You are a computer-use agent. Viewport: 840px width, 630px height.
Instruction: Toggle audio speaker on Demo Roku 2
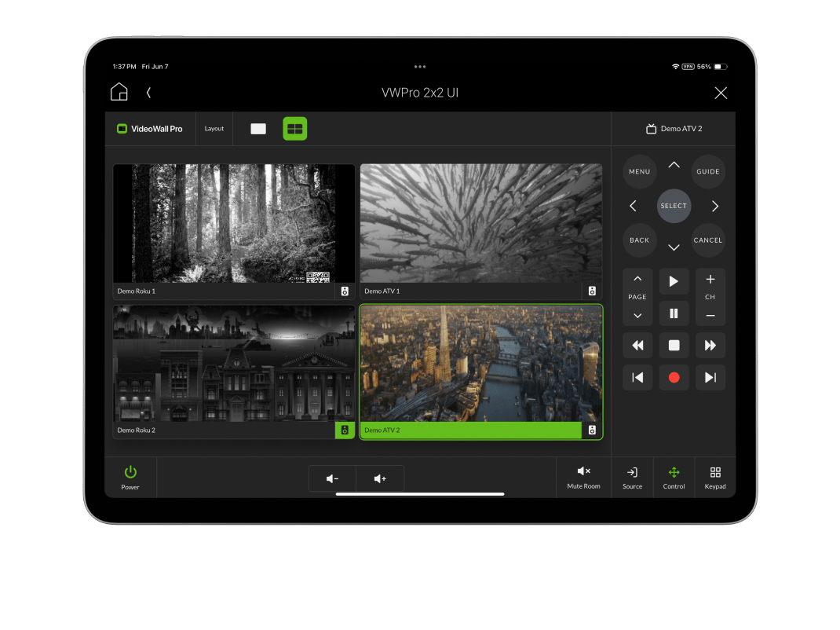(345, 430)
